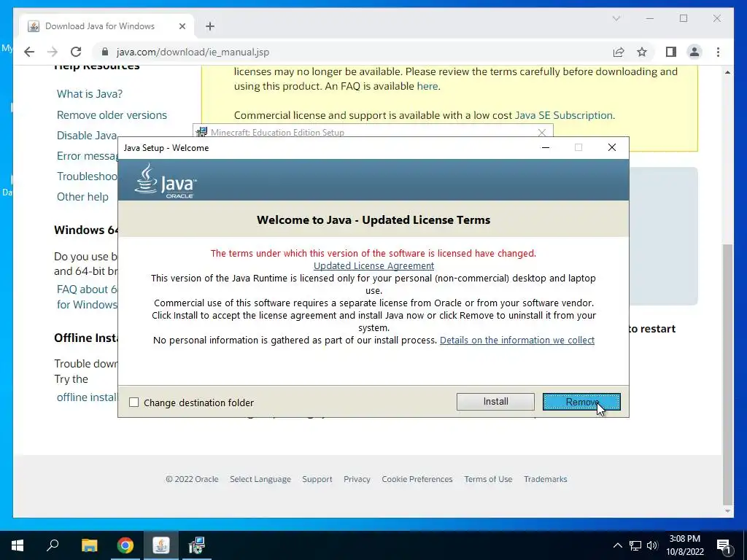Show hidden system tray icons
The height and width of the screenshot is (560, 747).
click(617, 545)
